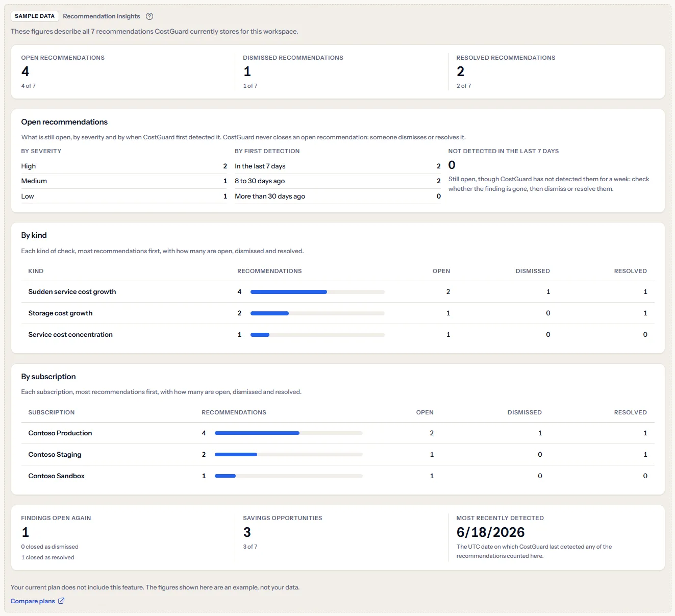Open the help icon beside Recommendation insights
675x616 pixels.
[x=149, y=16]
